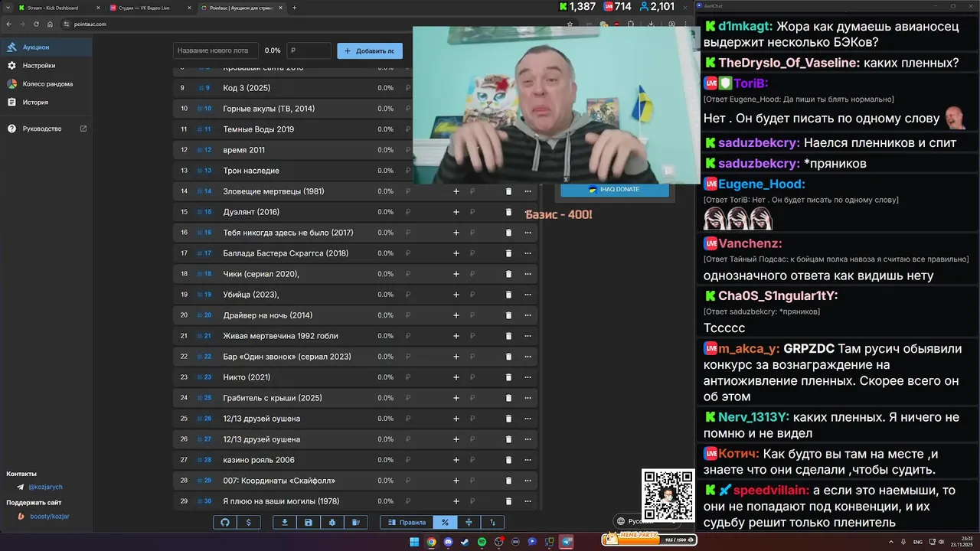Click the Добавить лот button
Viewport: 980px width, 551px height.
(370, 51)
